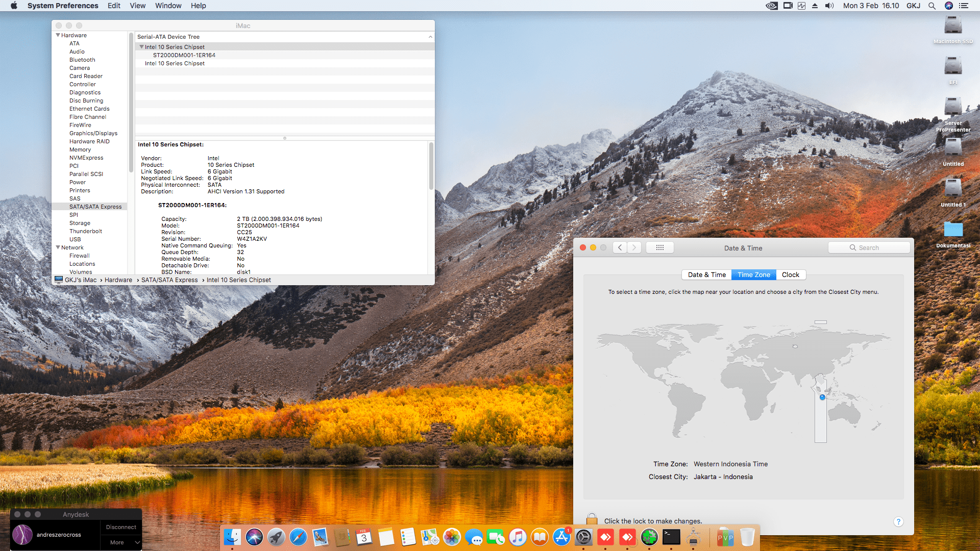980x551 pixels.
Task: Open the Window menu
Action: (168, 6)
